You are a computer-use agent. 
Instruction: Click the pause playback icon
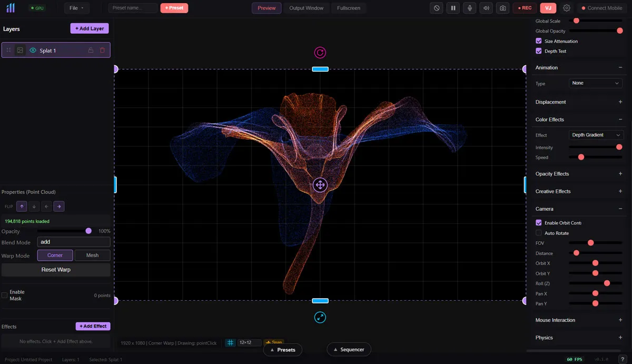(452, 8)
